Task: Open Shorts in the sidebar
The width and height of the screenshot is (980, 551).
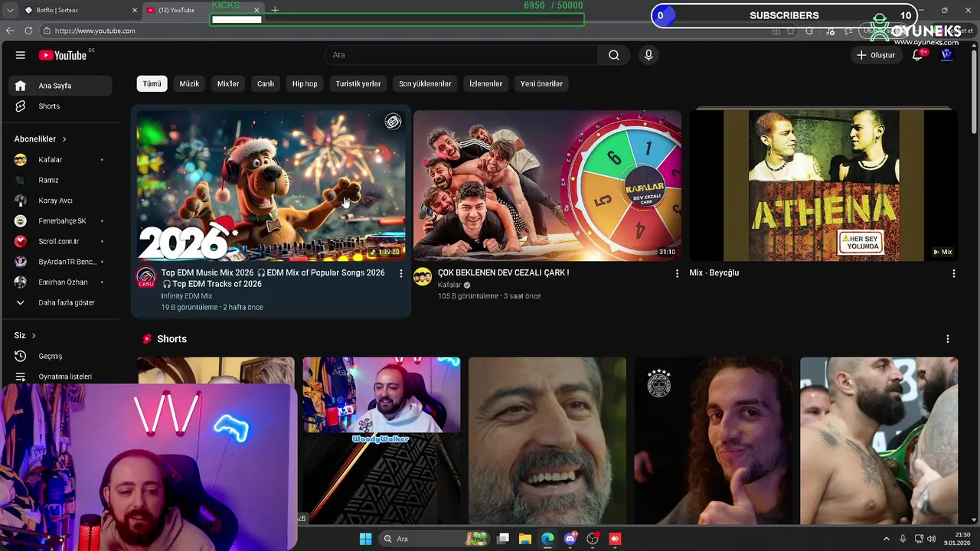Action: tap(60, 106)
